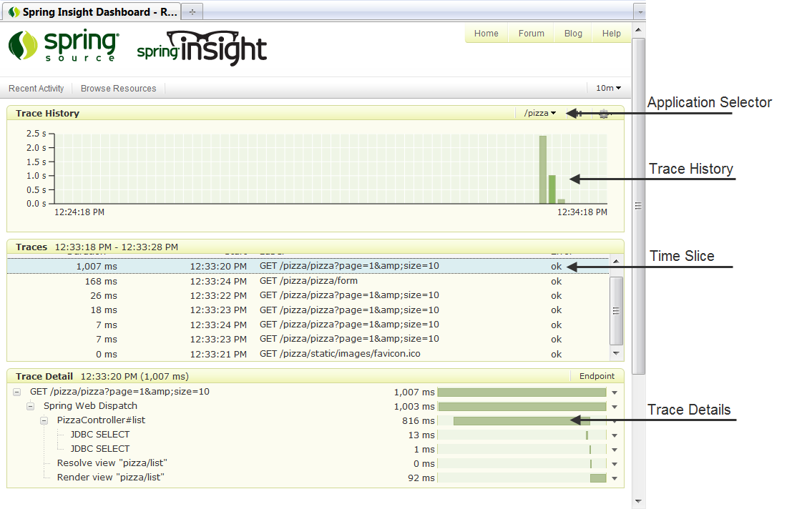Screen dimensions: 812x509
Task: Collapse the PizzaController#list node
Action: coord(44,420)
